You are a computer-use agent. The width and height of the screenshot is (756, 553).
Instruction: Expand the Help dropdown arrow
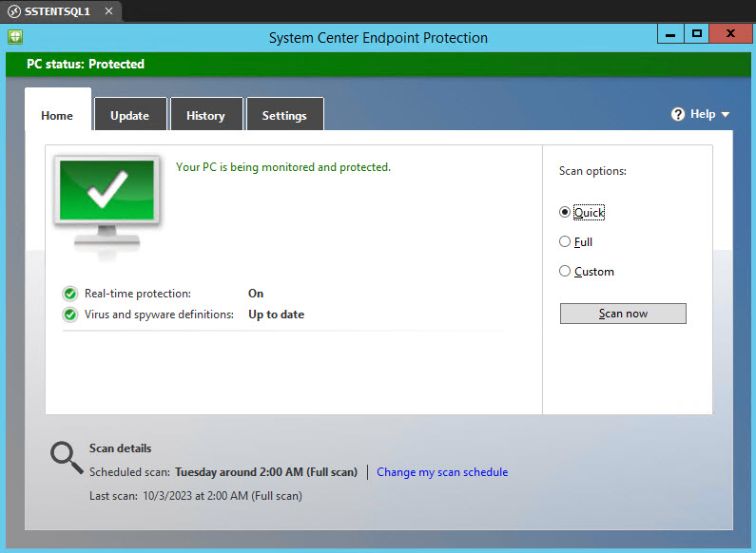coord(726,115)
